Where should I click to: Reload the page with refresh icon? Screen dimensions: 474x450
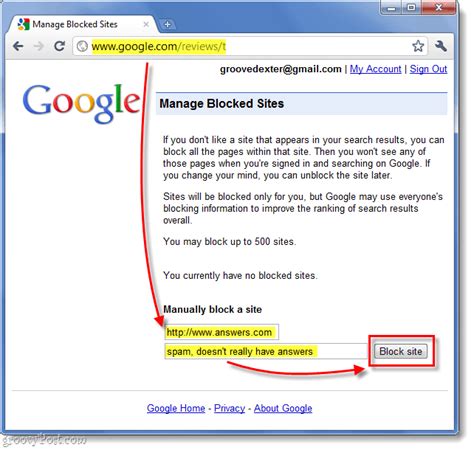59,46
